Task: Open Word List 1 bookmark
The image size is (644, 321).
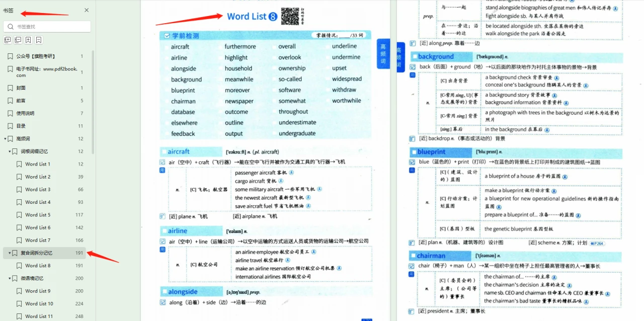Action: coord(38,164)
